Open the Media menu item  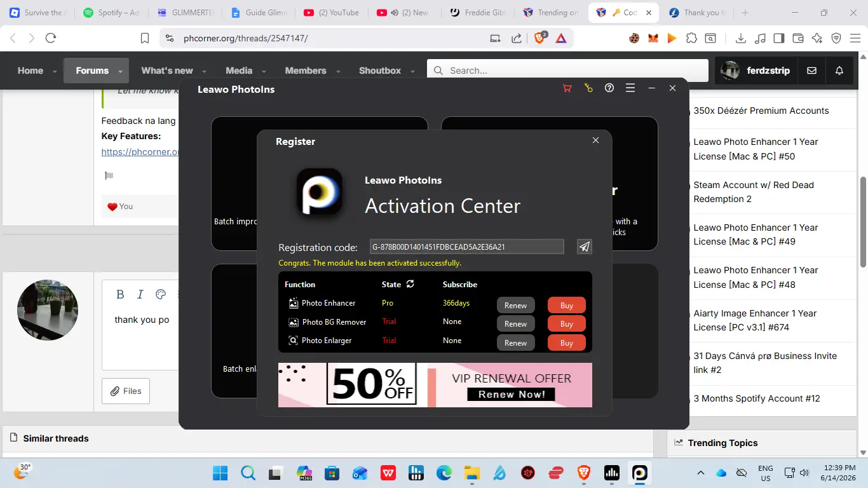point(239,71)
